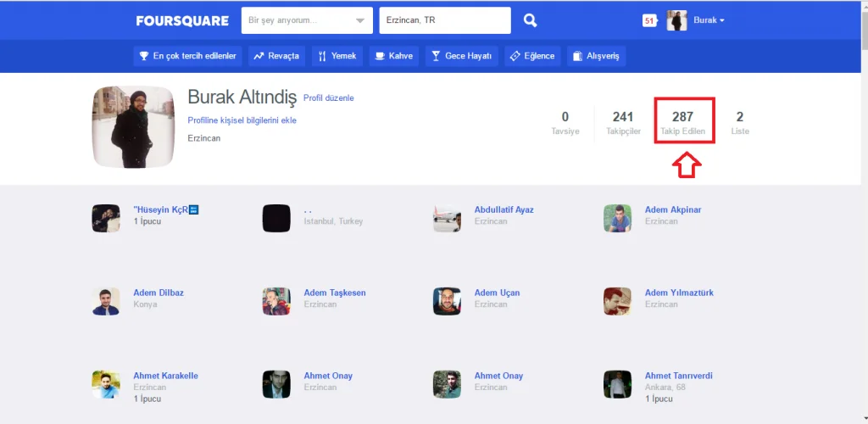Open the Takipçiler followers tab
Screen dimensions: 868x424
pos(623,123)
